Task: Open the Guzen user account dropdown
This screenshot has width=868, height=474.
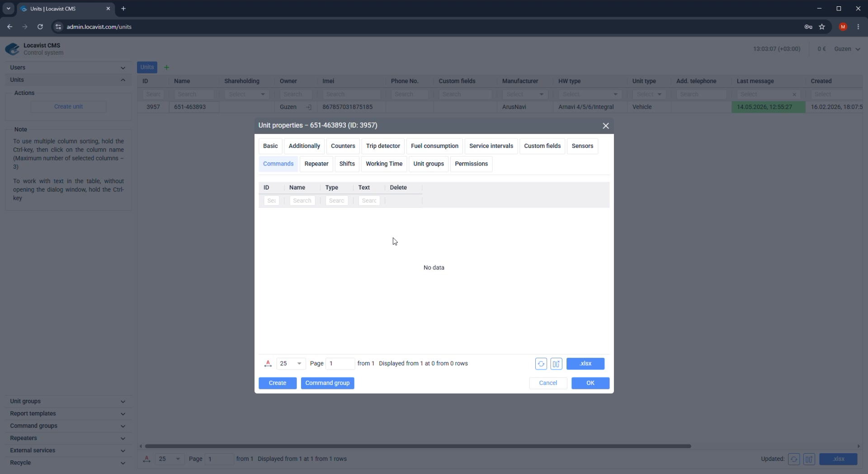Action: tap(847, 49)
